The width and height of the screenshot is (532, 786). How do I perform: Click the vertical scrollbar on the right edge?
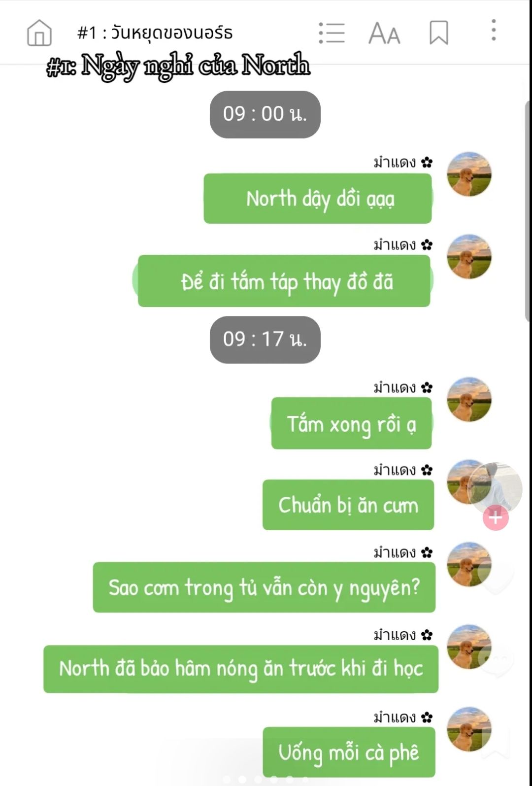tap(528, 211)
